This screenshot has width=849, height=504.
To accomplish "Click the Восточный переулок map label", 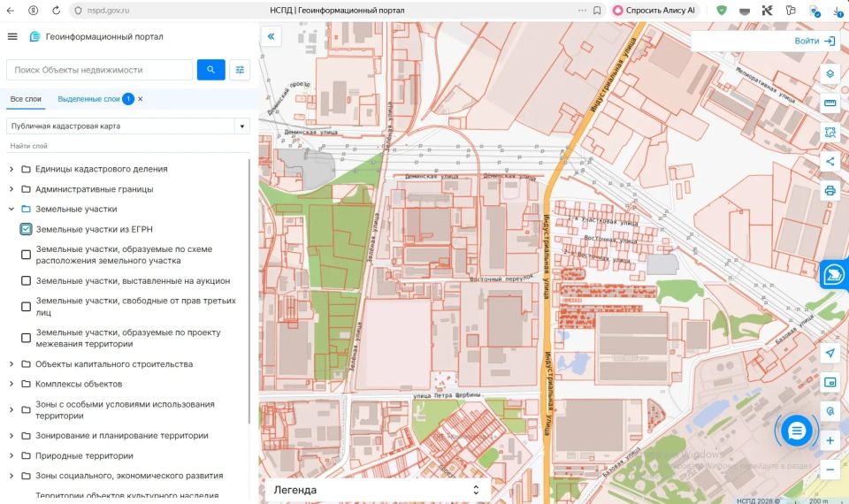I will click(501, 279).
